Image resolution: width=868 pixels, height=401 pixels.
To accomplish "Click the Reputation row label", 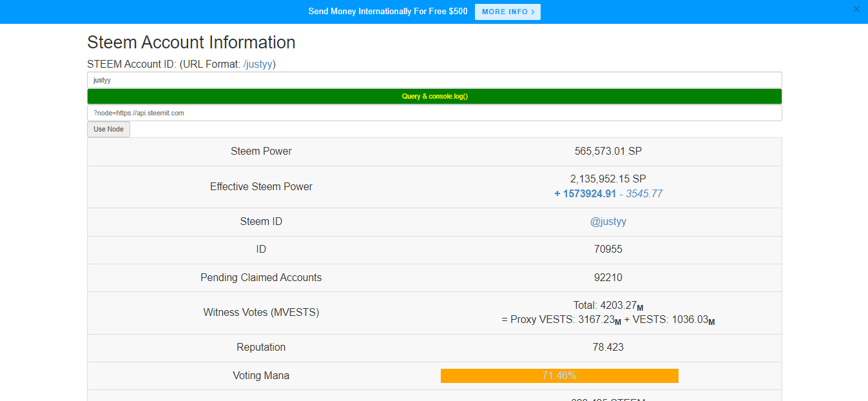I will (261, 347).
